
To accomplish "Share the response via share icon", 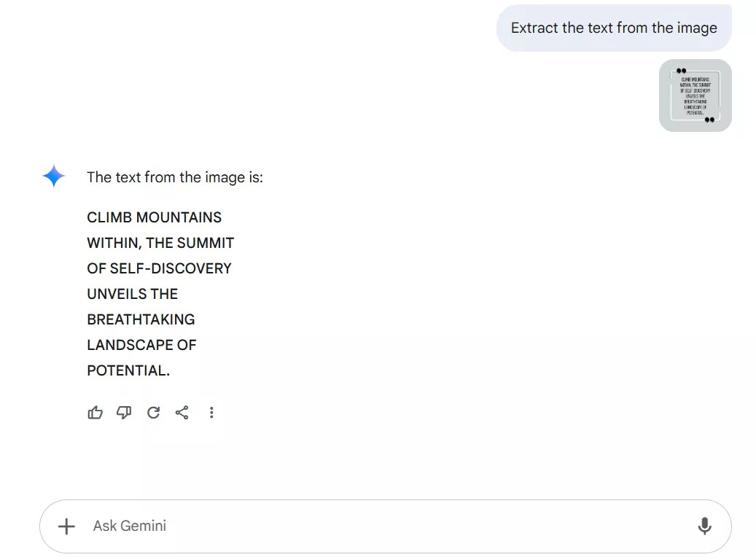I will click(x=182, y=413).
